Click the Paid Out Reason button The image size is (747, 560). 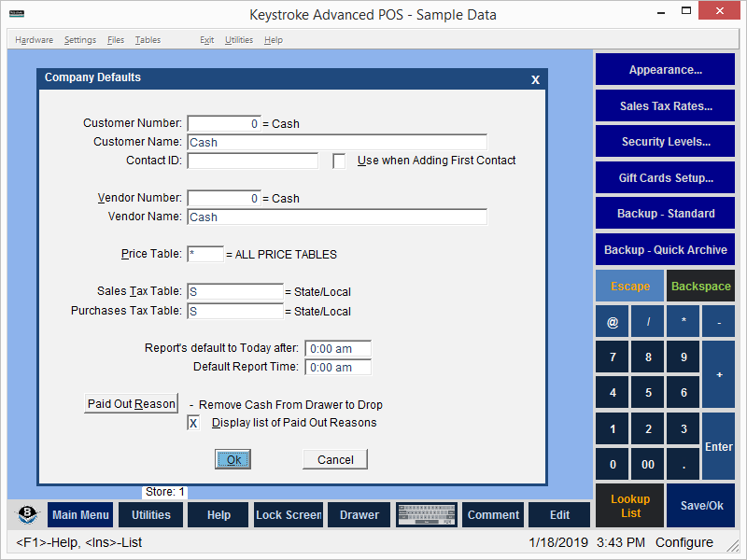click(131, 404)
